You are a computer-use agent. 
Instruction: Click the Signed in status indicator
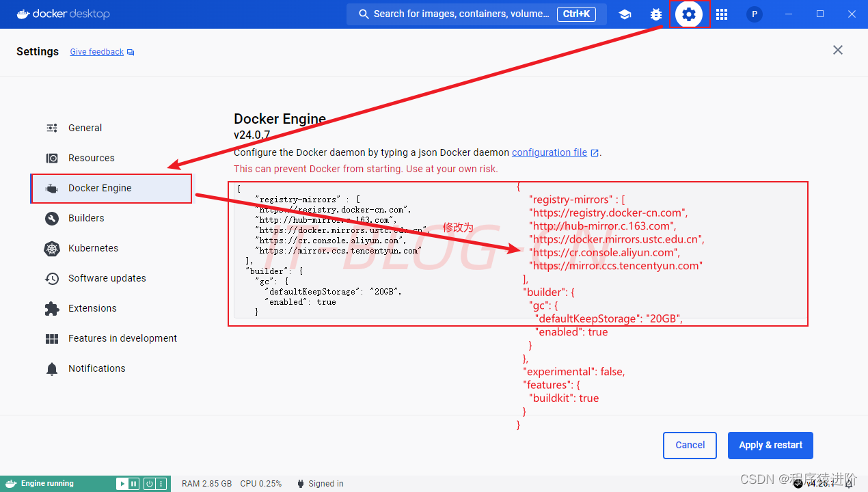(x=320, y=484)
